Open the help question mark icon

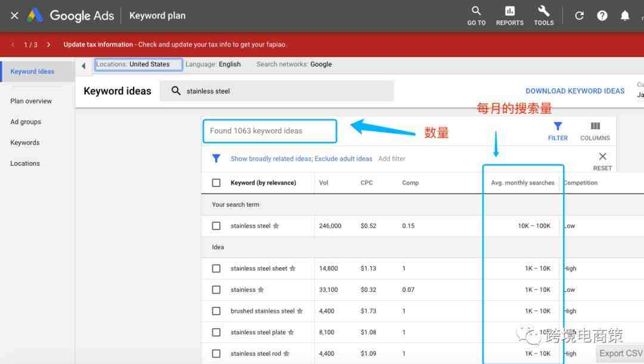tap(602, 15)
